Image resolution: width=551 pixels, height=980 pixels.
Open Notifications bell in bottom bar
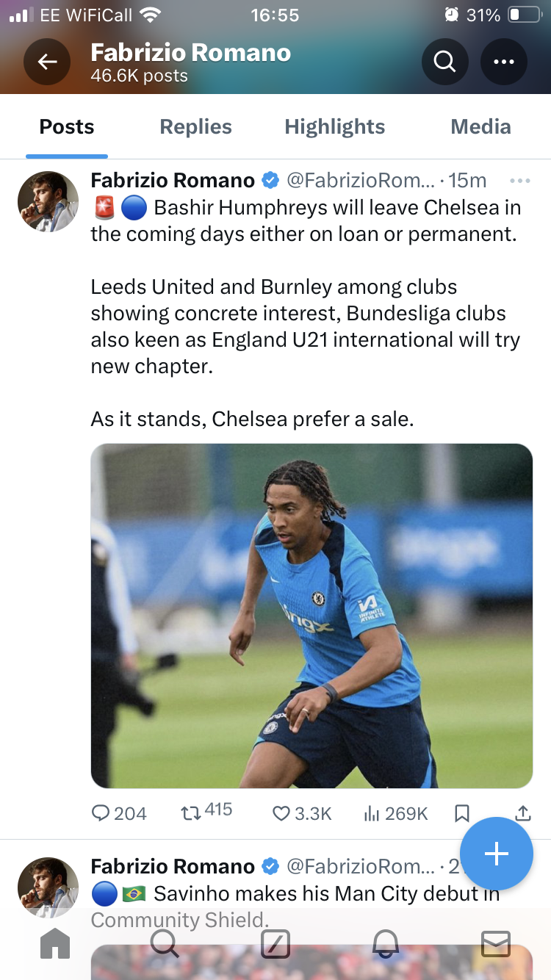point(386,943)
